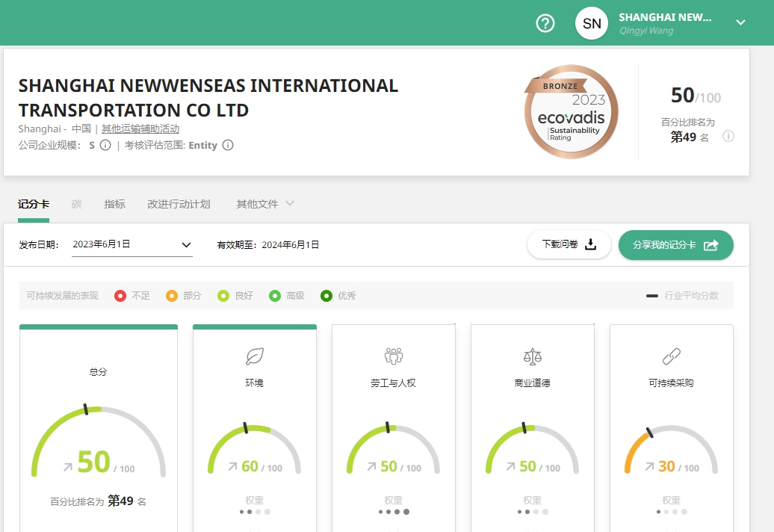Expand the 其他文件 dropdown tab
774x532 pixels.
coord(265,204)
